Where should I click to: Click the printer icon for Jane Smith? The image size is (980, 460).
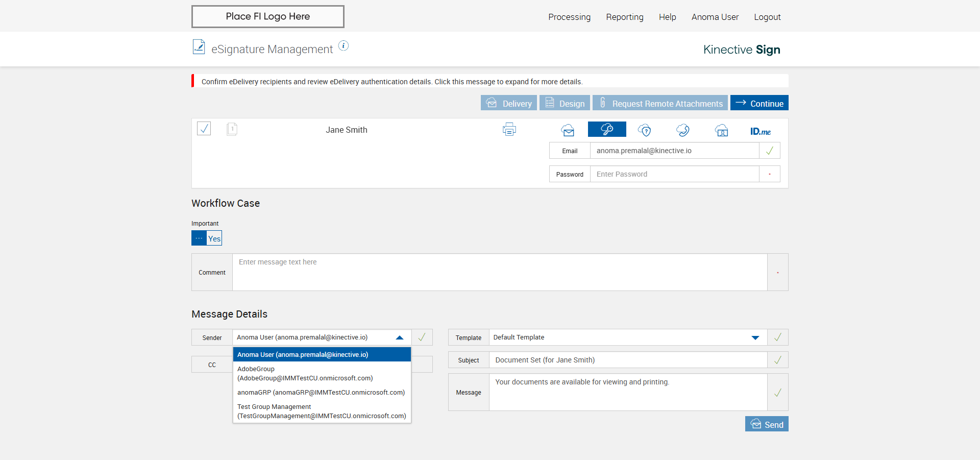(509, 130)
